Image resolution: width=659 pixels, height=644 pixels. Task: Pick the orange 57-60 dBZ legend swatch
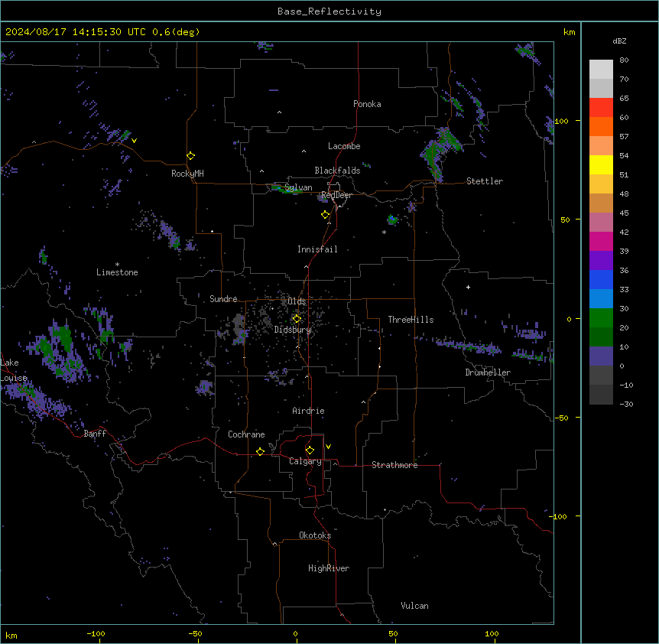601,126
